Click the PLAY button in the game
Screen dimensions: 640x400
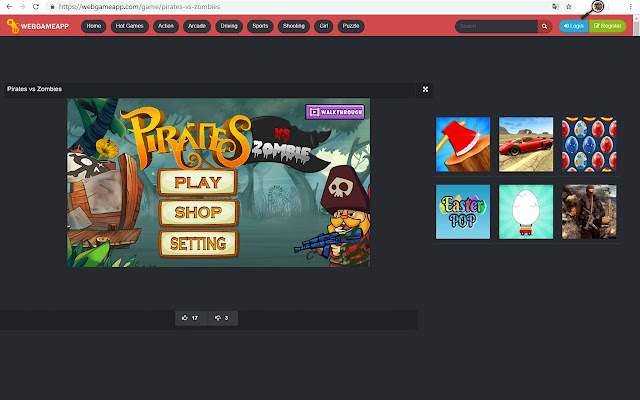coord(198,182)
